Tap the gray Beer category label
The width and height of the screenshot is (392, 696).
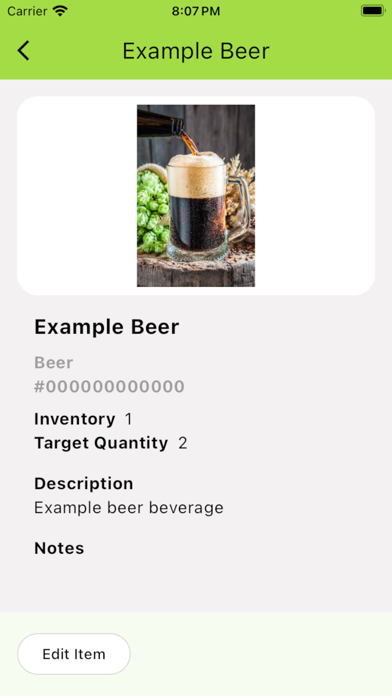[x=54, y=363]
